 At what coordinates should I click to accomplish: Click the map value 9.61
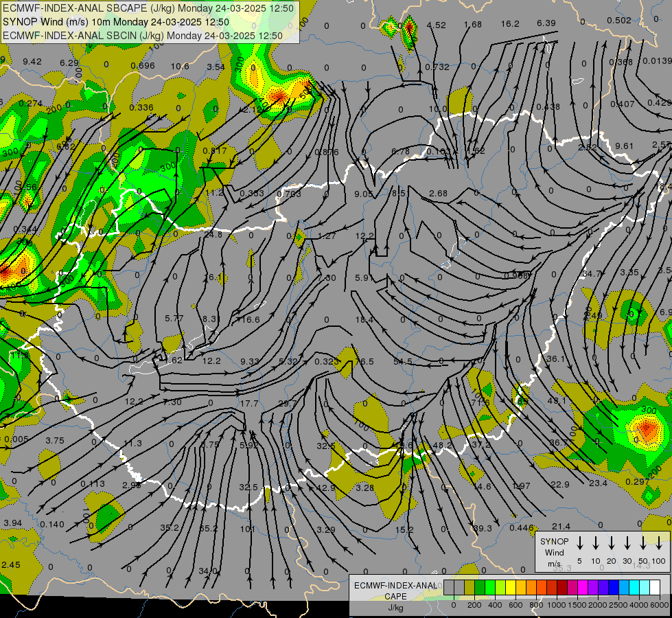[x=624, y=146]
